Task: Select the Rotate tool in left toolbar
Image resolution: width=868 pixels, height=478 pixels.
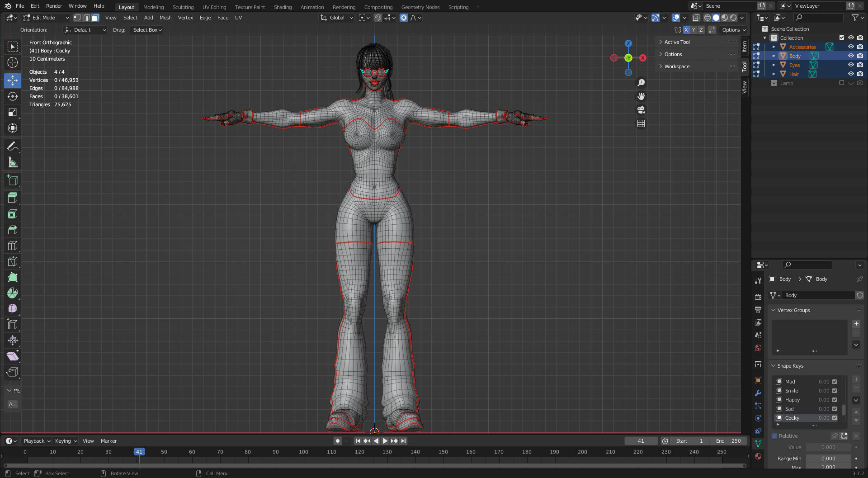Action: [x=13, y=96]
